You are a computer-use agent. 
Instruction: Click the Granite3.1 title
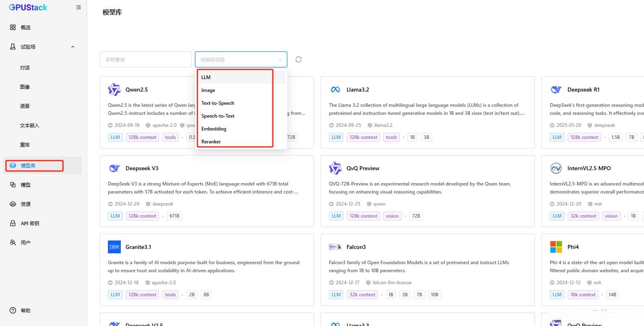pos(138,247)
